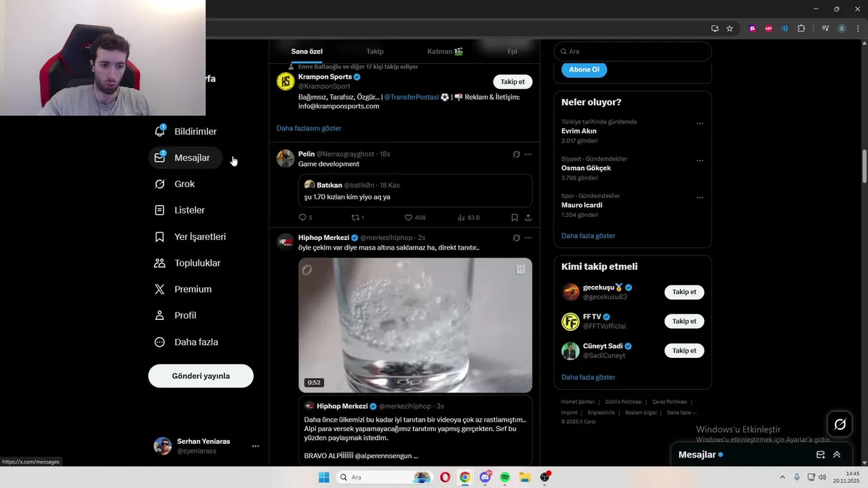Open more options for Pelin's post
This screenshot has width=868, height=488.
[x=528, y=154]
